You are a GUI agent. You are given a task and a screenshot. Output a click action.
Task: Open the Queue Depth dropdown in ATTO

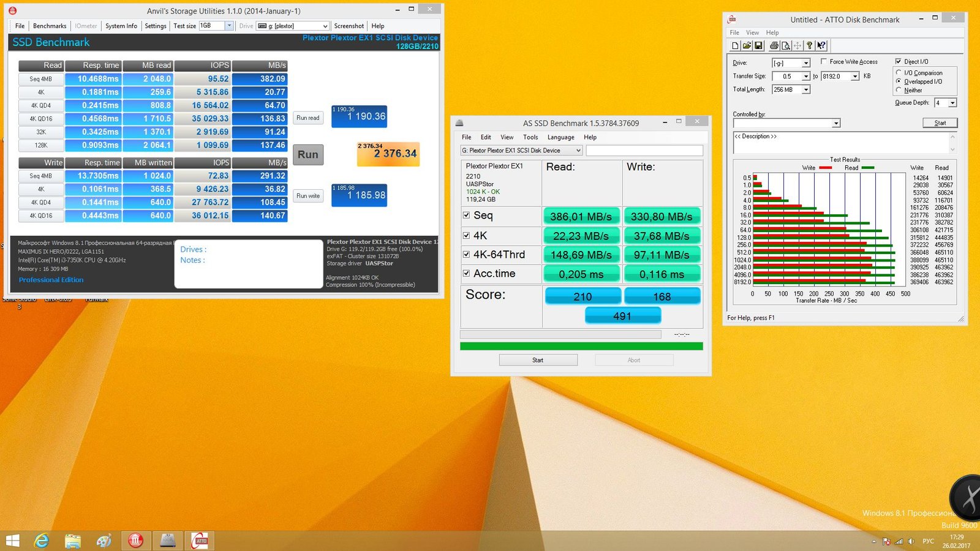coord(952,103)
